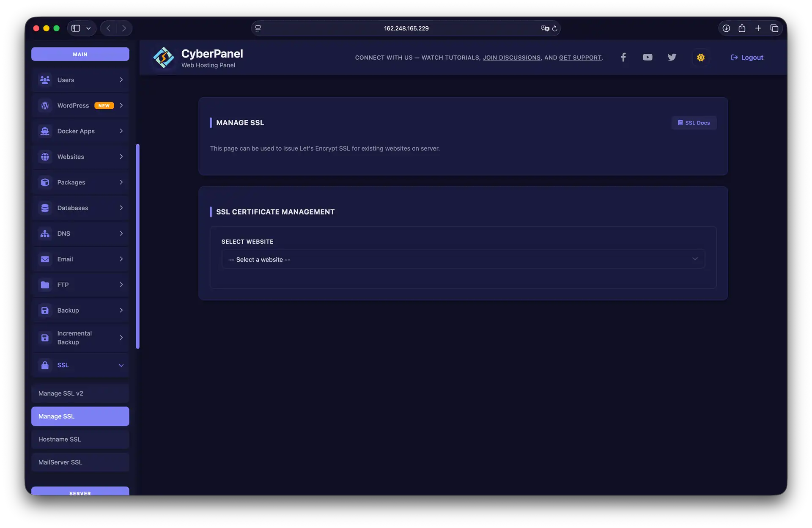812x528 pixels.
Task: Select the Docker Apps icon
Action: pos(45,131)
